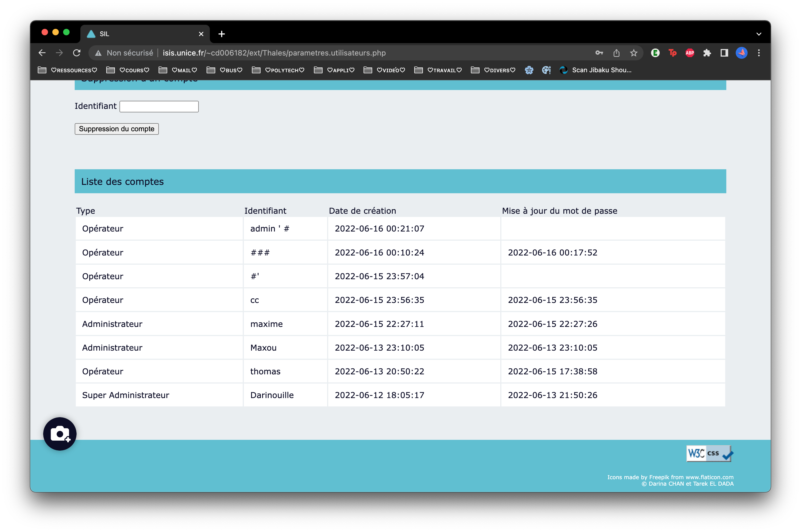The image size is (801, 532).
Task: Bookmark this page with the star
Action: (x=634, y=53)
